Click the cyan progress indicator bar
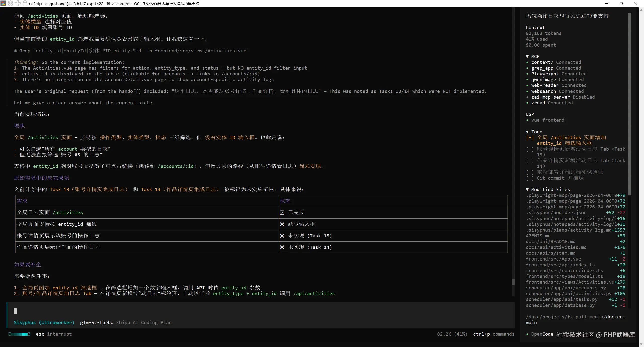This screenshot has width=644, height=347. point(19,334)
